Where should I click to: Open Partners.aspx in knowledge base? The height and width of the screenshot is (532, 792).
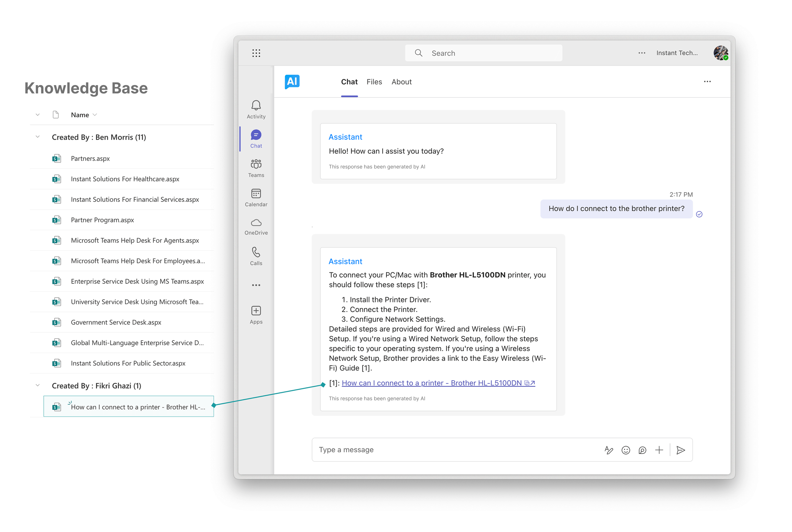90,159
